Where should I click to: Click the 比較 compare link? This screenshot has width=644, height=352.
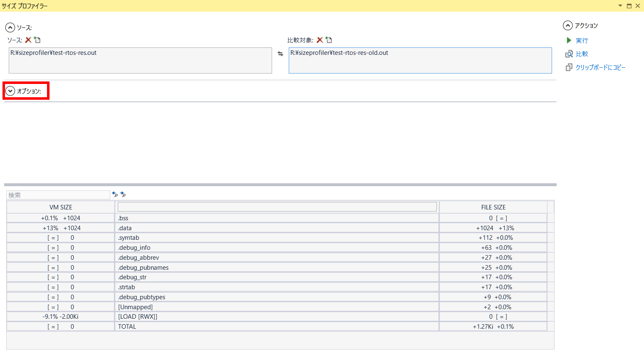[582, 54]
